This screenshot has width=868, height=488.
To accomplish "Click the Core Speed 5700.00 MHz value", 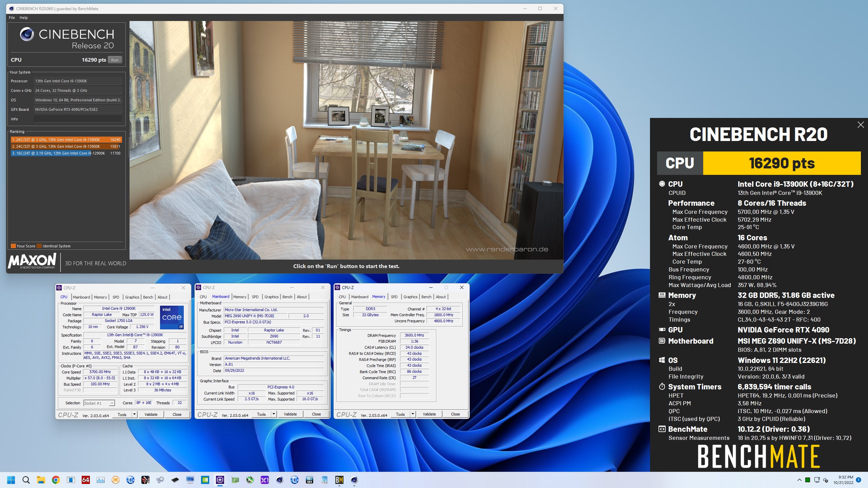I will [x=100, y=372].
